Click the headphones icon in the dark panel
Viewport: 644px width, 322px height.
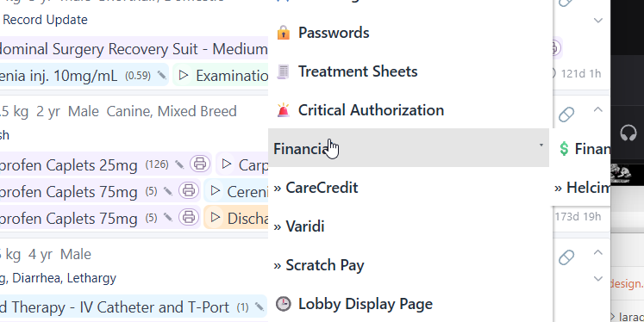pyautogui.click(x=628, y=133)
